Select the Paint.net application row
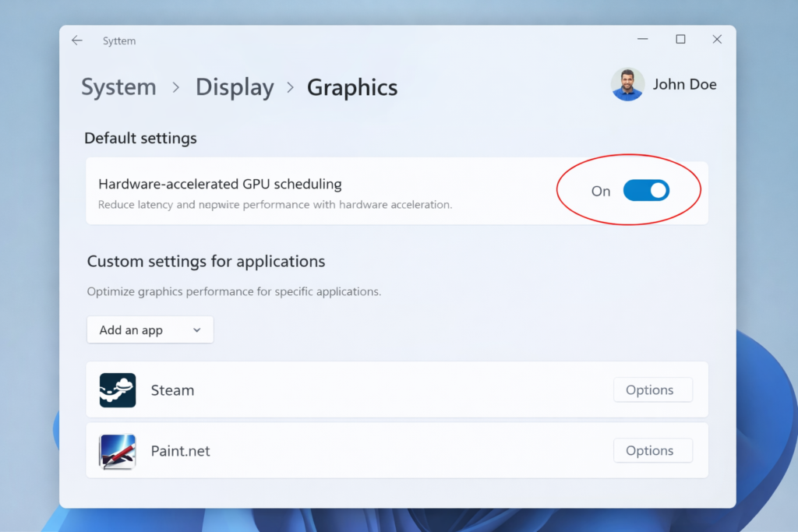The height and width of the screenshot is (532, 798). 351,450
